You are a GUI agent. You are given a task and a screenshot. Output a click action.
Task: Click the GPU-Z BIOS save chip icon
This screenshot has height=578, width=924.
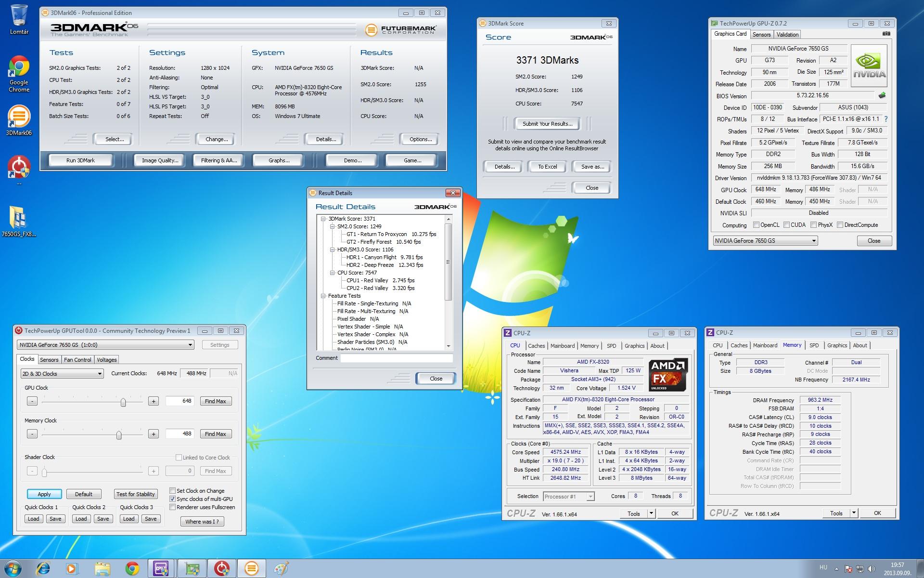[882, 95]
